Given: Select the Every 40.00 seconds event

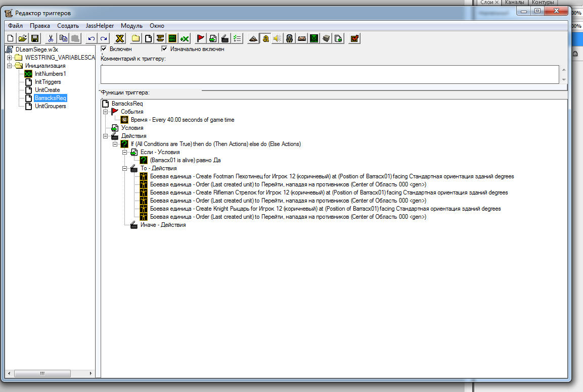Looking at the screenshot, I should coord(183,120).
